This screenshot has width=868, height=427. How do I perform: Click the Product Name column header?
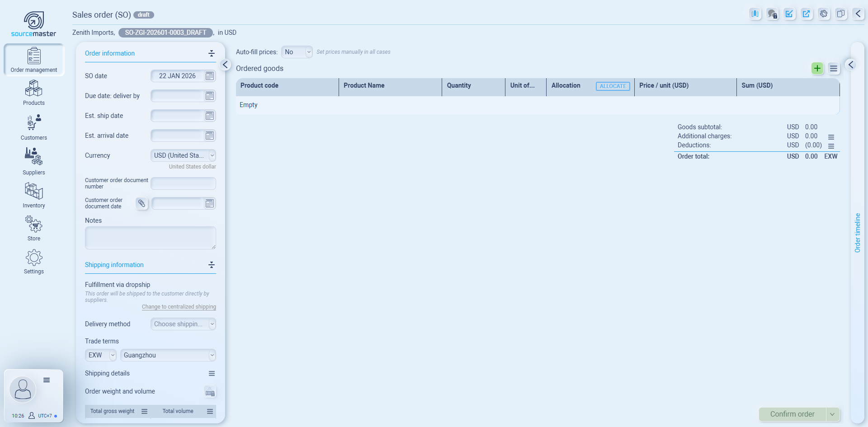[x=390, y=86]
